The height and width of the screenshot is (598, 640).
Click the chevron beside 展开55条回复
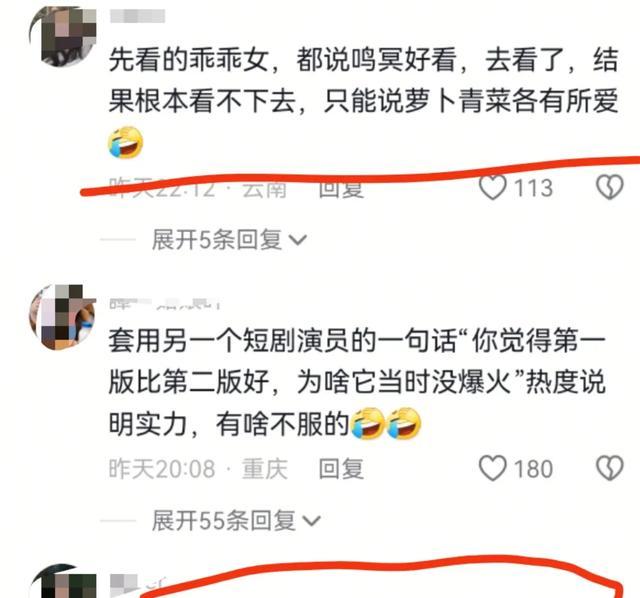(x=312, y=521)
